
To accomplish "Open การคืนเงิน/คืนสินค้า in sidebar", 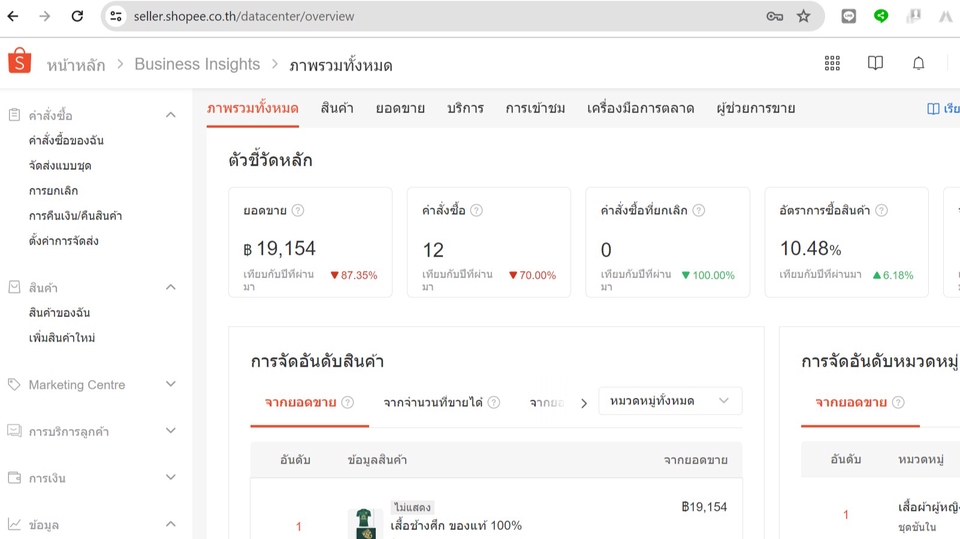I will (75, 216).
